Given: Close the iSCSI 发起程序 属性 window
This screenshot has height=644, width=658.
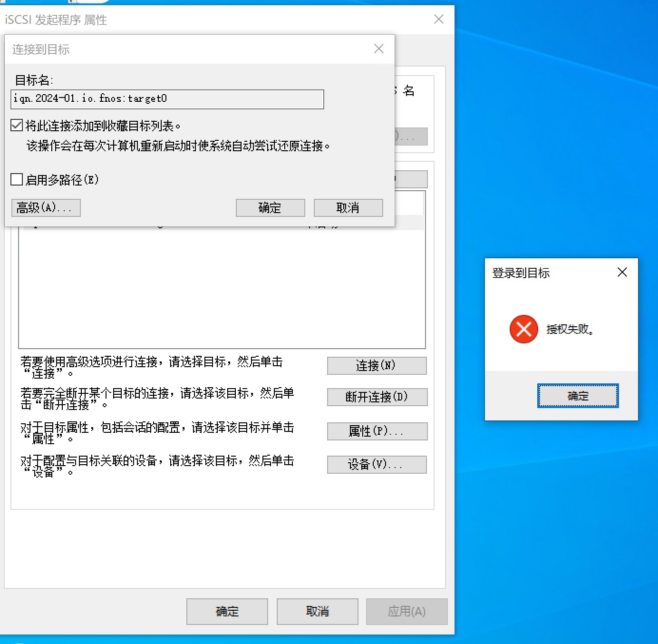Looking at the screenshot, I should 438,20.
